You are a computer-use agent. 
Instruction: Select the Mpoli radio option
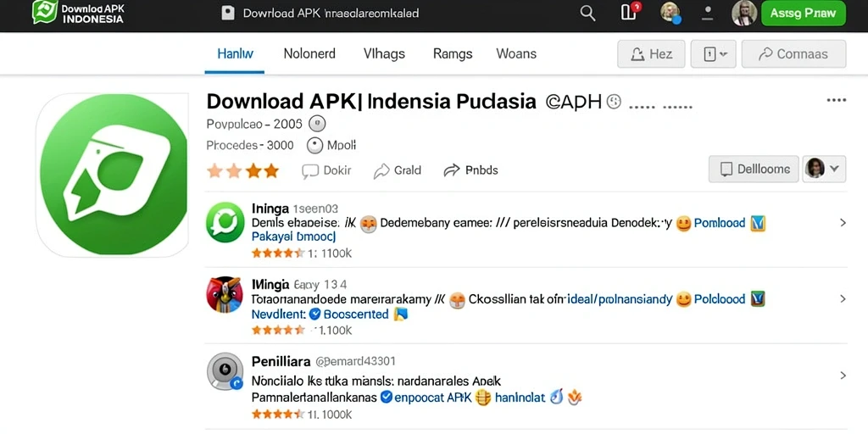tap(314, 146)
